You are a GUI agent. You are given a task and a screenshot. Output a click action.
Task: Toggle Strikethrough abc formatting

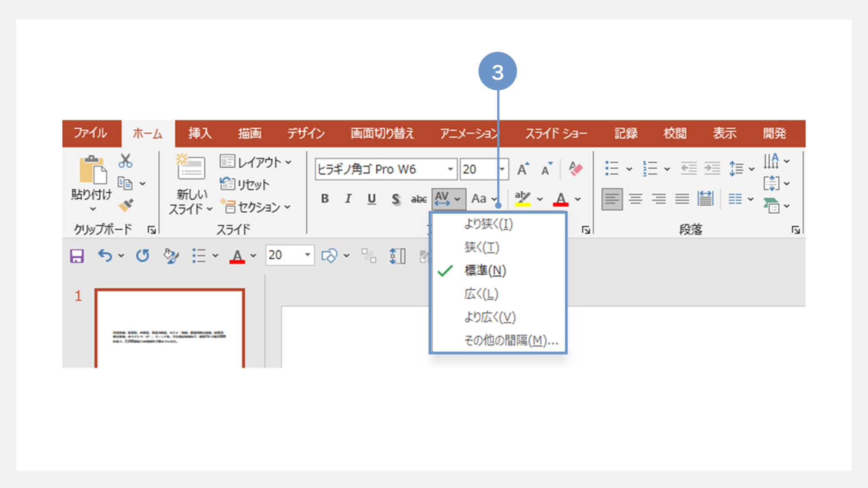tap(419, 199)
